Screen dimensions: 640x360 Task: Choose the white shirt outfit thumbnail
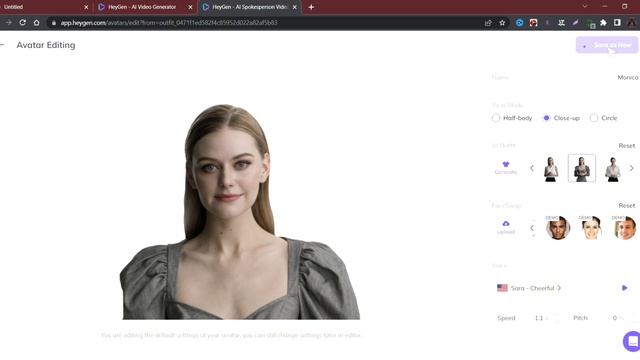(613, 169)
